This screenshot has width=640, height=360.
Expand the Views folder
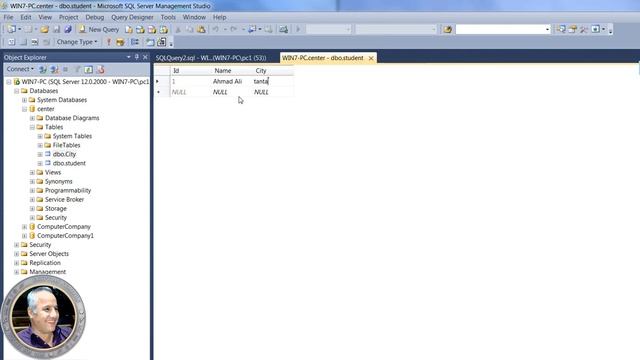coord(32,172)
